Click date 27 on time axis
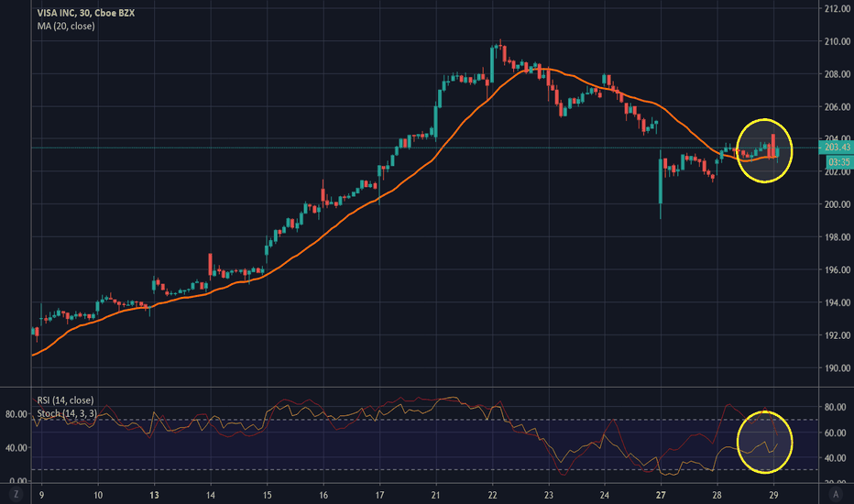Image resolution: width=854 pixels, height=504 pixels. (x=661, y=495)
